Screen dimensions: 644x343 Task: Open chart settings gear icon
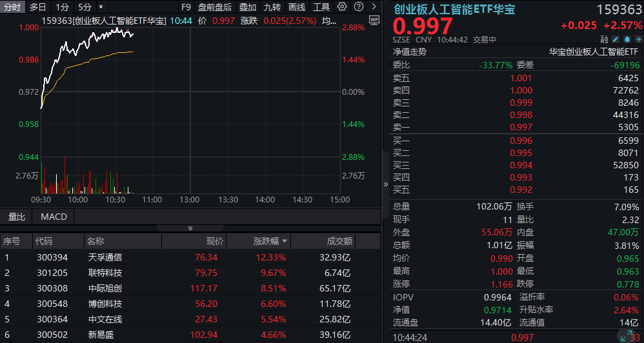(x=342, y=7)
